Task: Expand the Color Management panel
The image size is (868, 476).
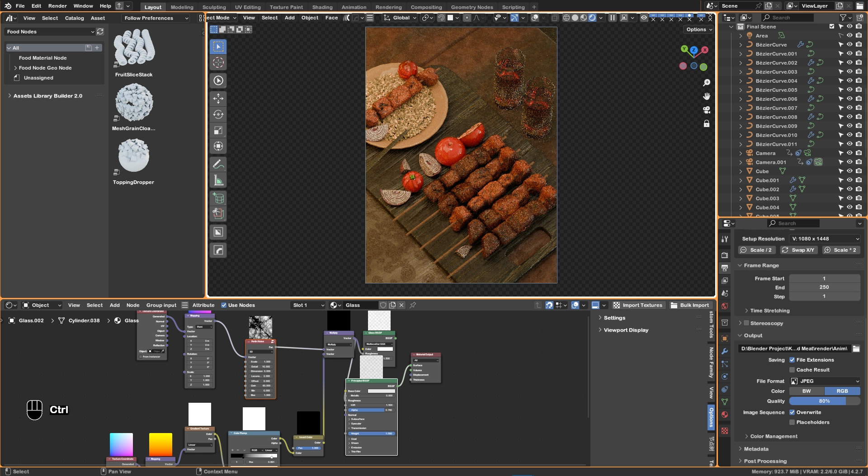Action: click(774, 436)
